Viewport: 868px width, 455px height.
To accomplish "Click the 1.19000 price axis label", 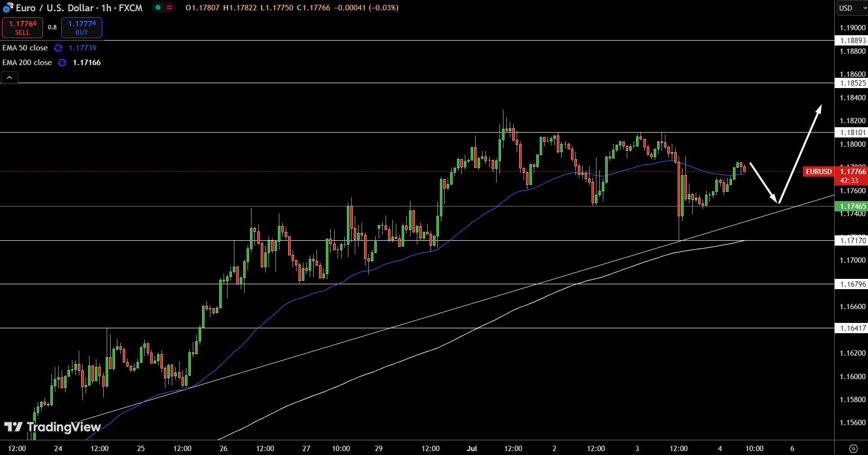I will [x=852, y=28].
